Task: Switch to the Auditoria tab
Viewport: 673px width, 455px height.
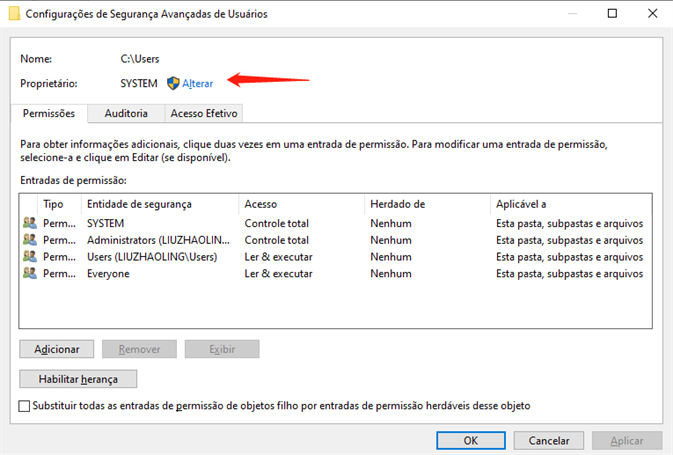Action: [x=126, y=113]
